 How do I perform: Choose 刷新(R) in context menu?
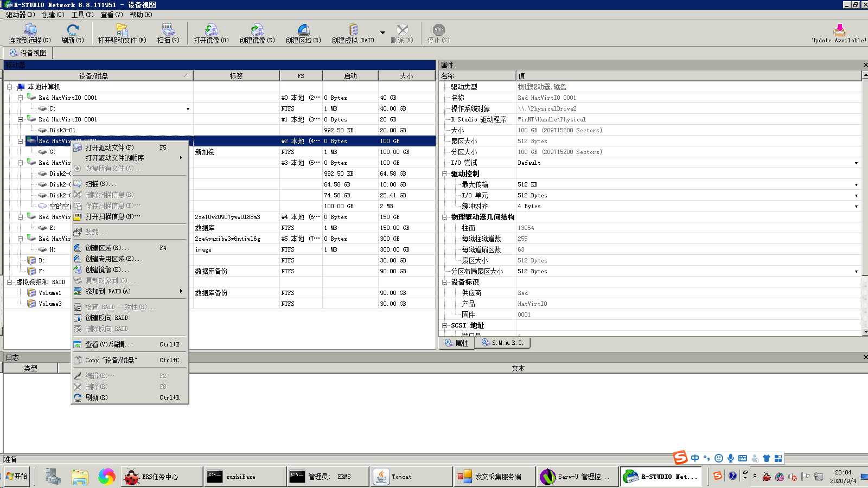click(130, 397)
